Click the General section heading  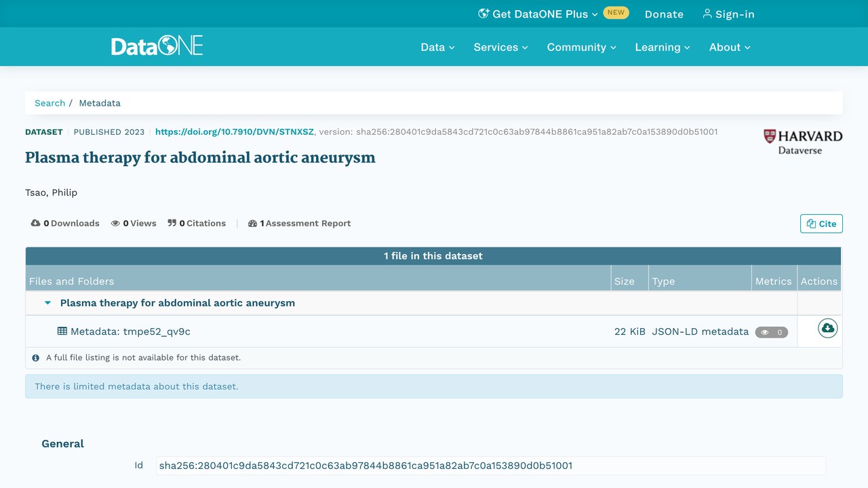pos(62,443)
